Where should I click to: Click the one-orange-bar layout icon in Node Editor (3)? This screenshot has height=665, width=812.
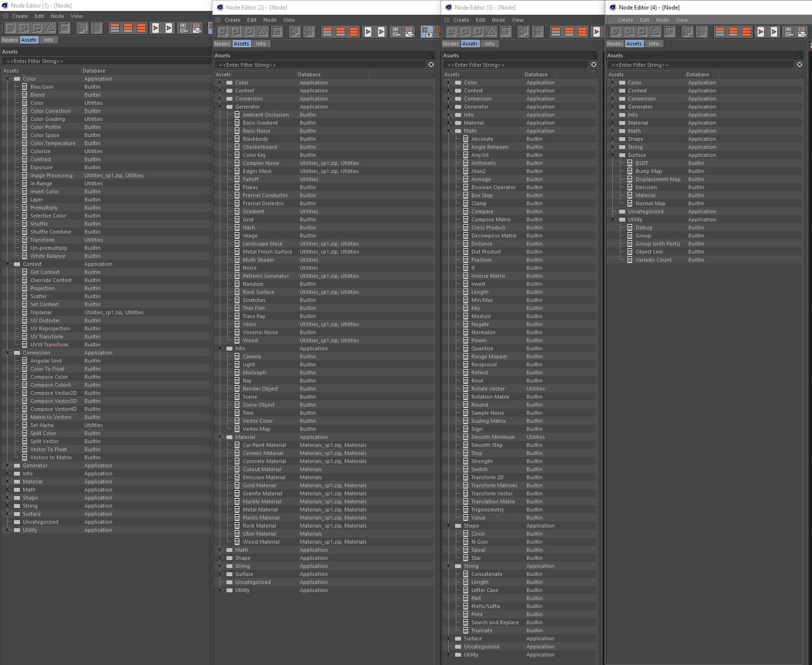click(556, 32)
